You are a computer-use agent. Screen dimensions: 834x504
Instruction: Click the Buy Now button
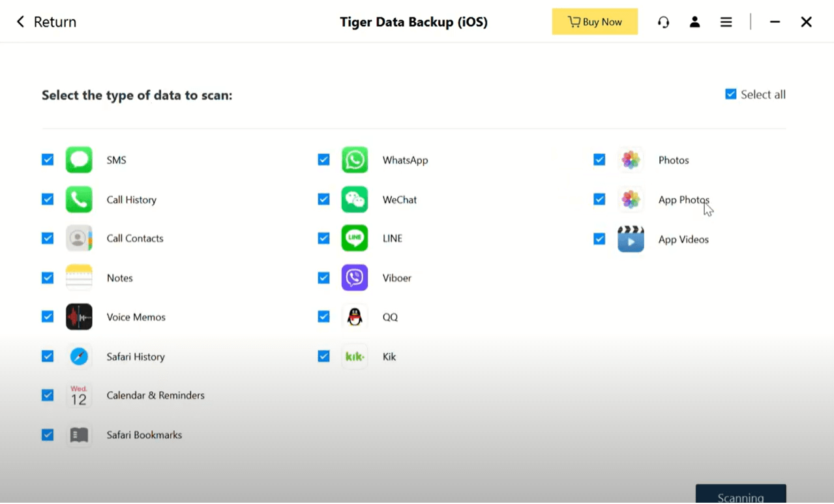(x=595, y=22)
